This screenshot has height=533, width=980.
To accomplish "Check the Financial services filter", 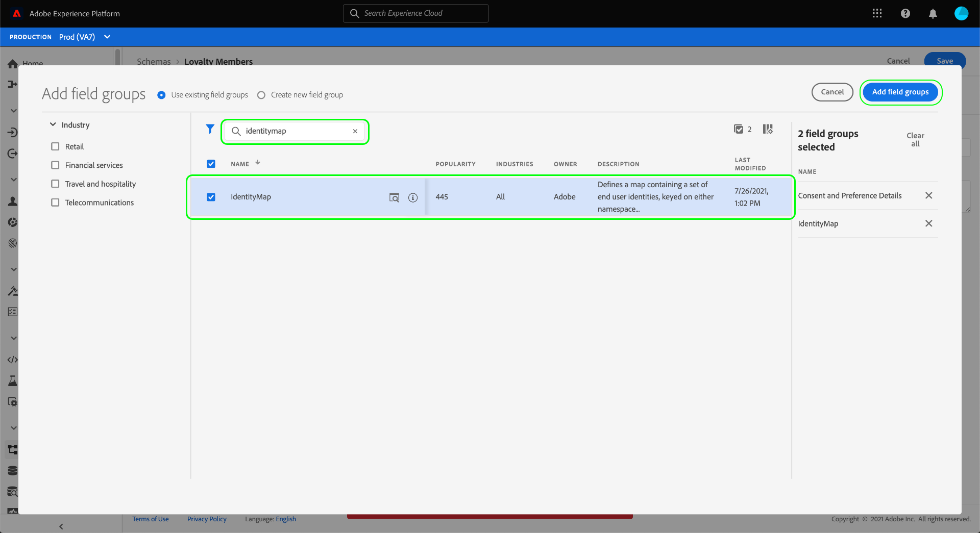I will coord(55,165).
